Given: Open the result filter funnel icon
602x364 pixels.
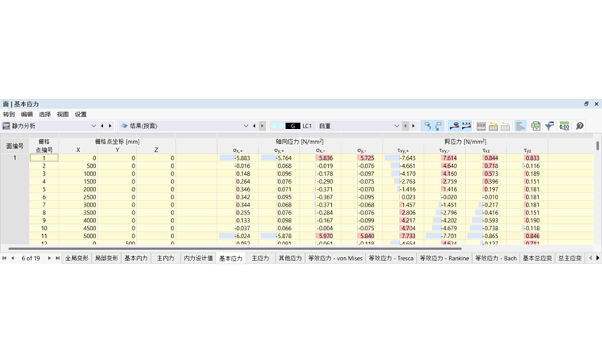Looking at the screenshot, I should coord(550,126).
